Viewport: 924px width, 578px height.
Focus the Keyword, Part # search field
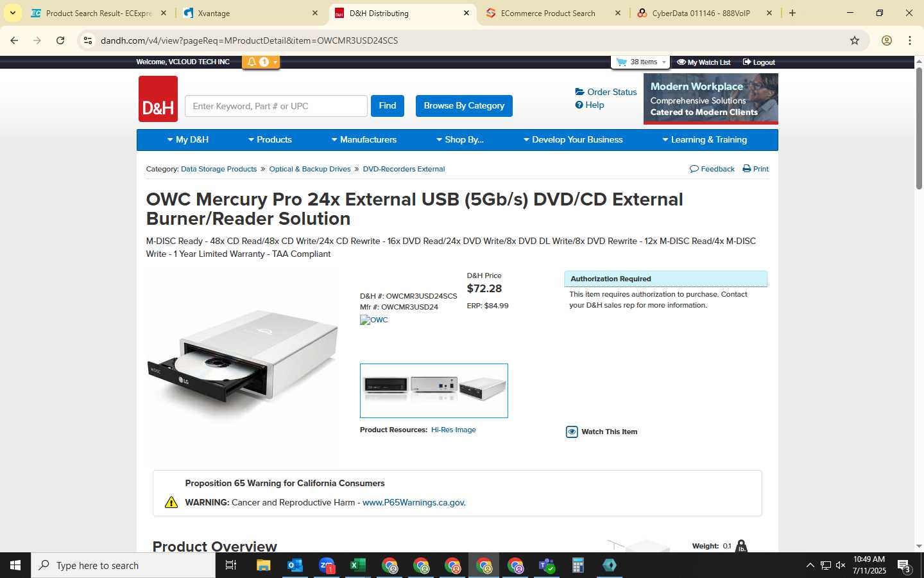(x=276, y=106)
